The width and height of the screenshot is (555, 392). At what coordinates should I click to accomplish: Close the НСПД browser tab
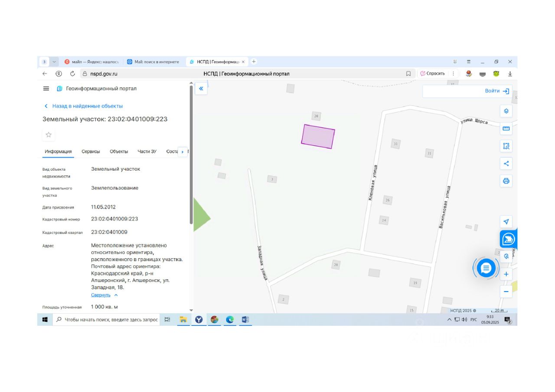pos(243,62)
